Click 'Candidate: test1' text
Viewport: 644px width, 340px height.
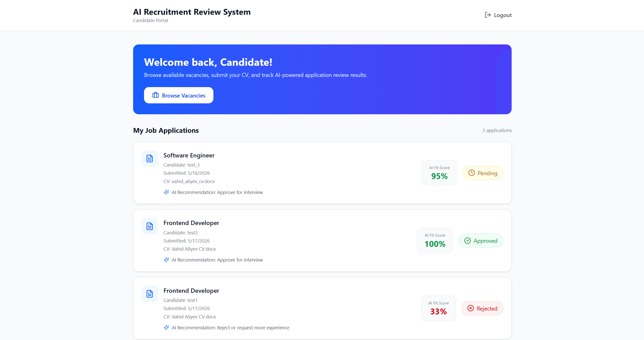[x=180, y=300]
